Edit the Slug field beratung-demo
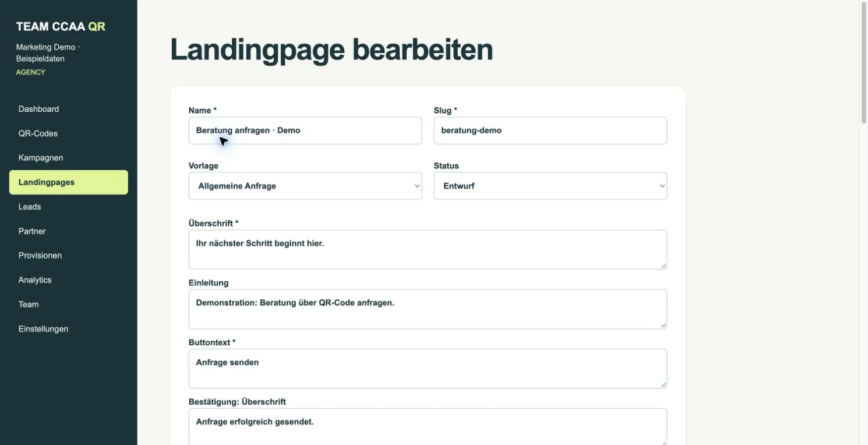Screen dimensions: 868x445 tap(551, 130)
